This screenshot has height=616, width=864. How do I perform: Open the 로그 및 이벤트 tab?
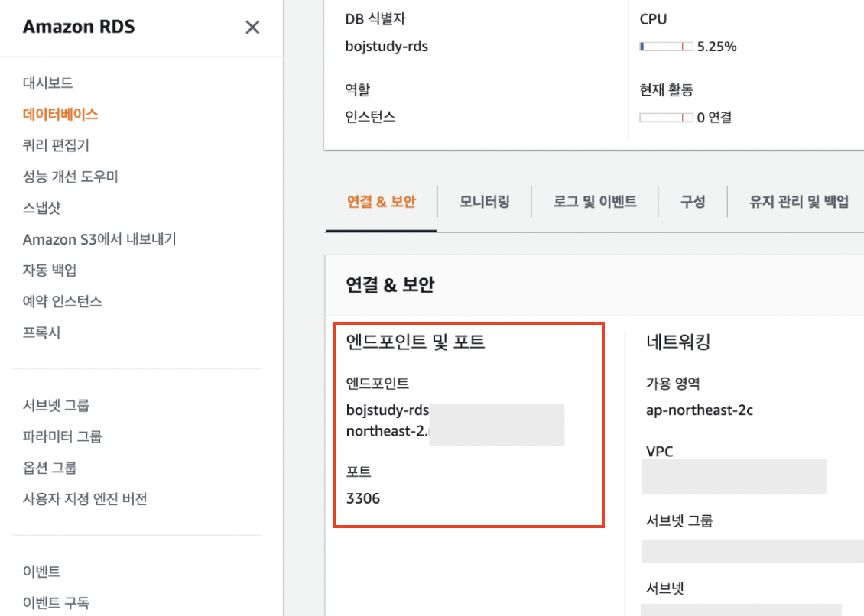pos(595,202)
